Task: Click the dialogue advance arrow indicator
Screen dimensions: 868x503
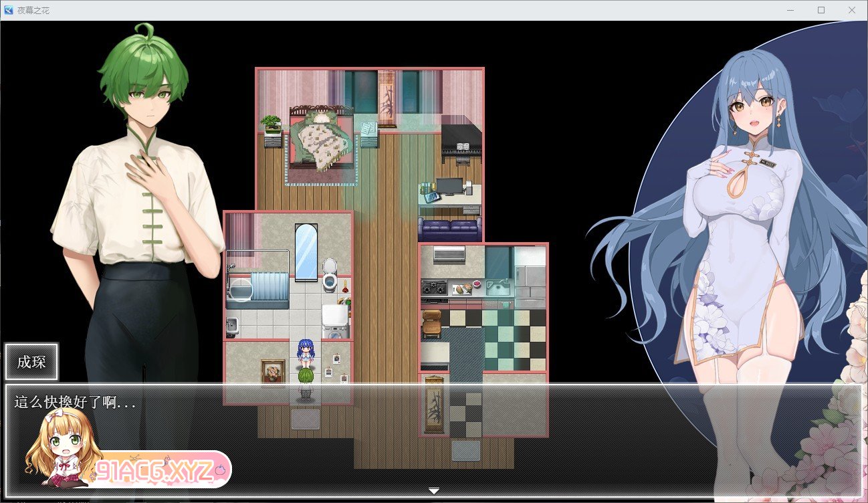Action: 434,491
